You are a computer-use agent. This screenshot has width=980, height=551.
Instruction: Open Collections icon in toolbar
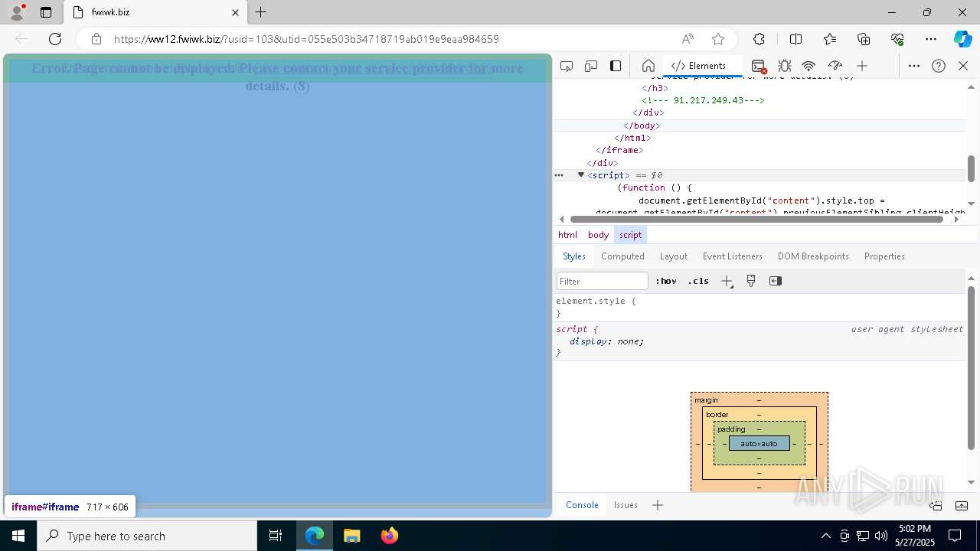pyautogui.click(x=864, y=39)
